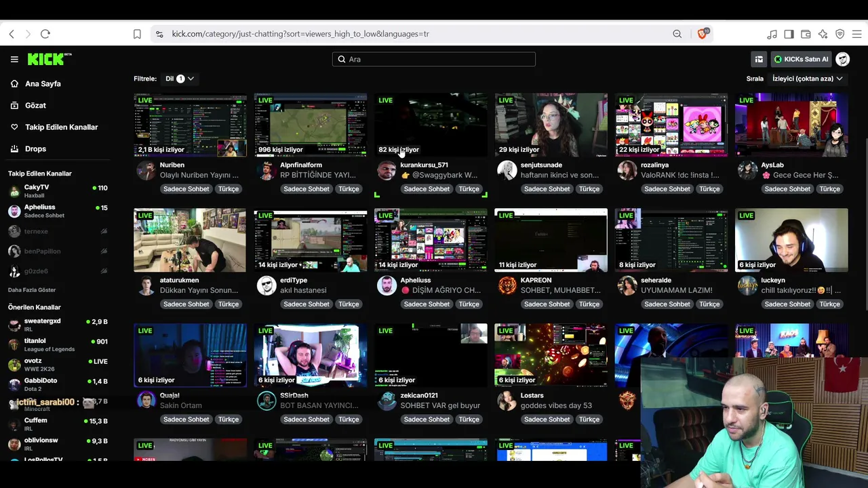Screen dimensions: 868x488
Task: Open the seheralde channel name link
Action: pyautogui.click(x=656, y=280)
